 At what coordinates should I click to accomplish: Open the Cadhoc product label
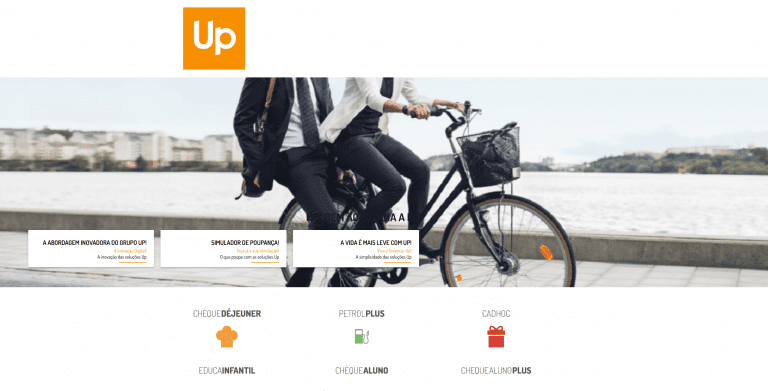coord(496,314)
